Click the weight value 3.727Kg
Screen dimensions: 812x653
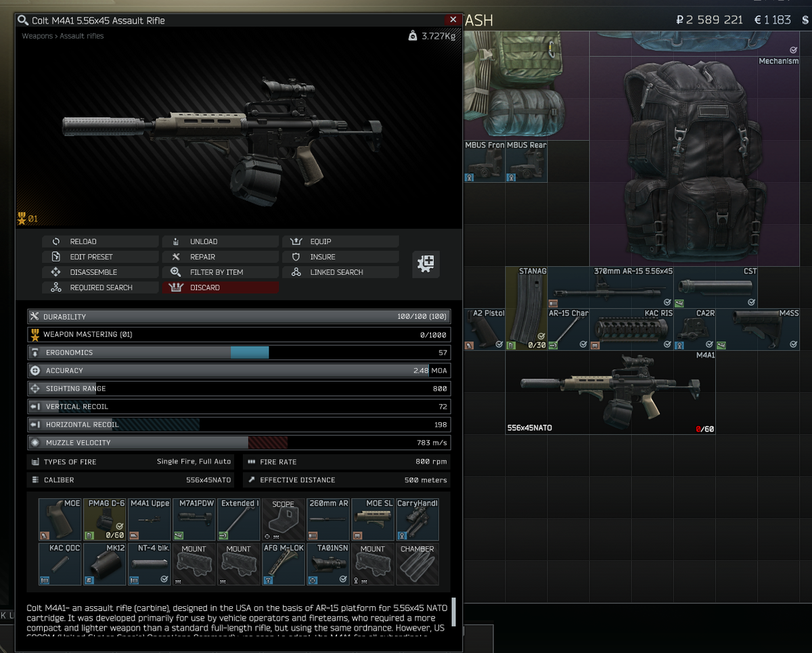tap(439, 36)
